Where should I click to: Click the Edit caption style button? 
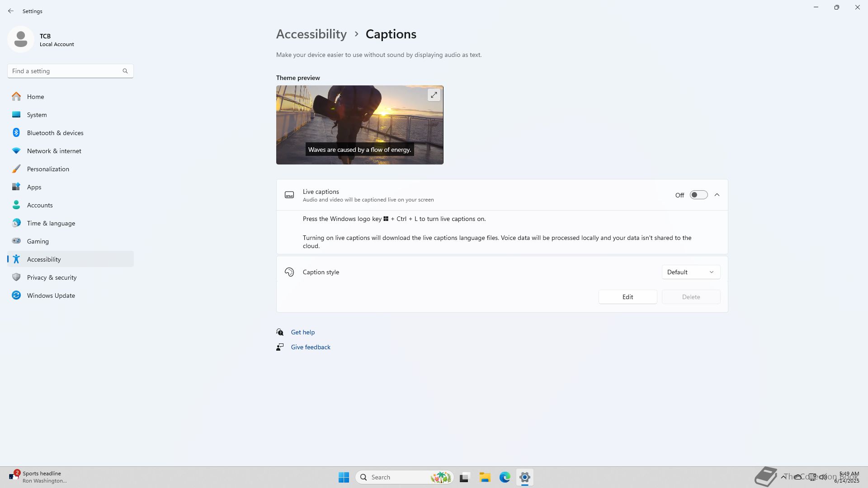pyautogui.click(x=627, y=297)
